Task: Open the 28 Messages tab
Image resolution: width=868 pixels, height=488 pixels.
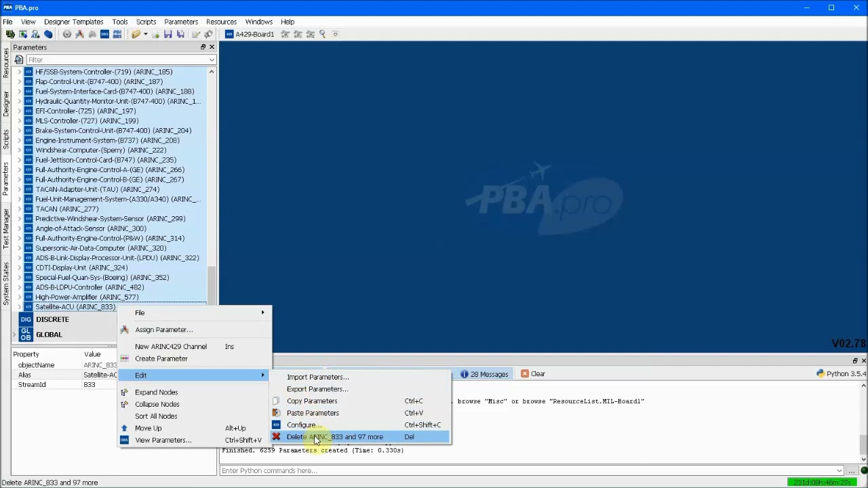Action: 484,373
